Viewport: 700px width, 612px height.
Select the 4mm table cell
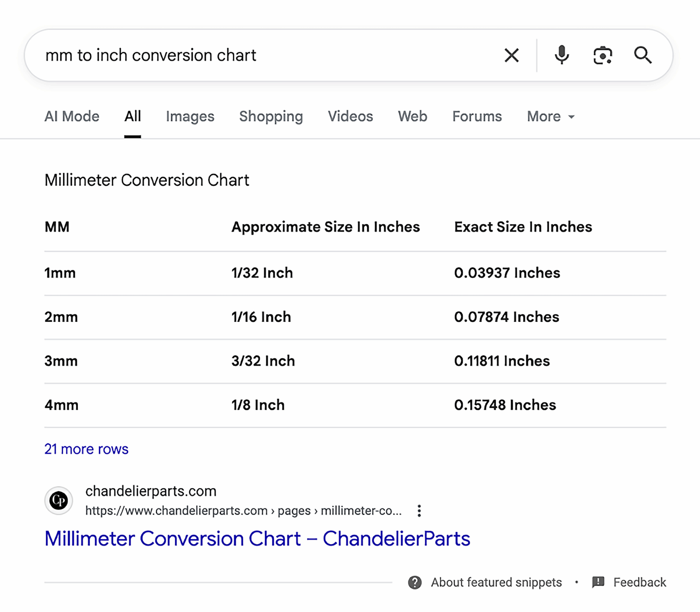click(x=62, y=405)
